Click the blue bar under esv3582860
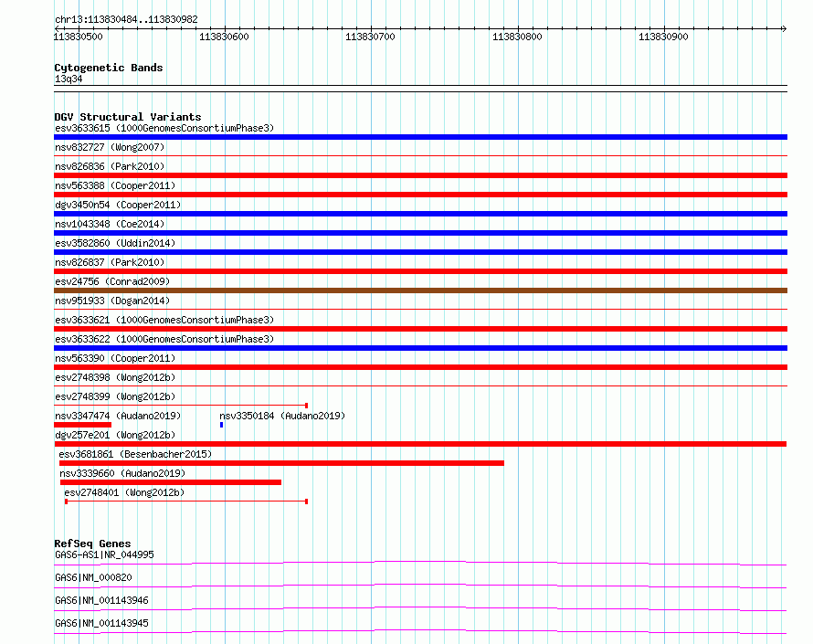 pos(420,252)
